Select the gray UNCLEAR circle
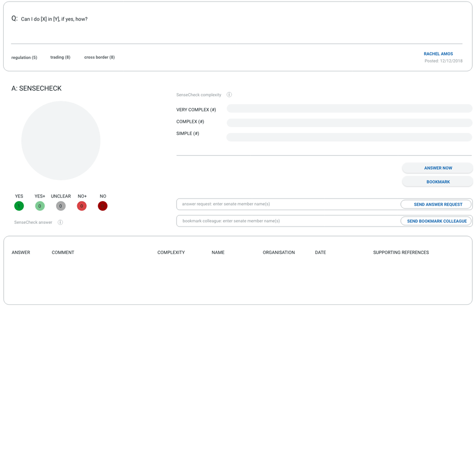476x452 pixels. 61,206
